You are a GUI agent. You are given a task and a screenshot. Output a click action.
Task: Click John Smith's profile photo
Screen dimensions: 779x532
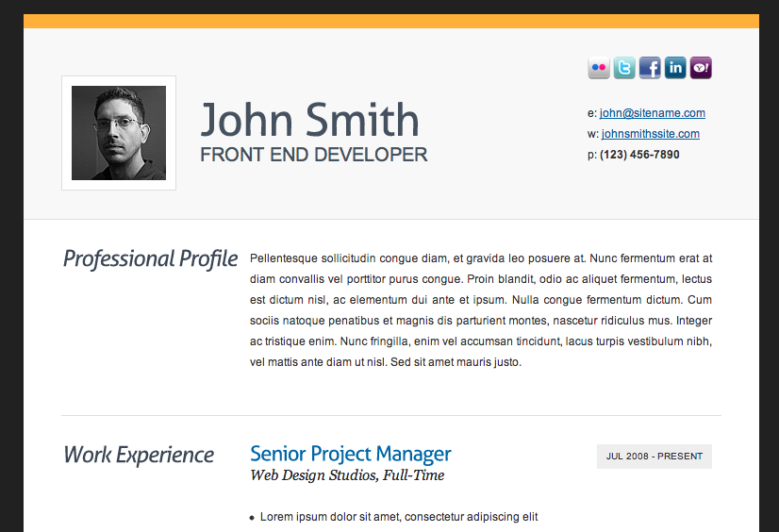click(x=119, y=133)
